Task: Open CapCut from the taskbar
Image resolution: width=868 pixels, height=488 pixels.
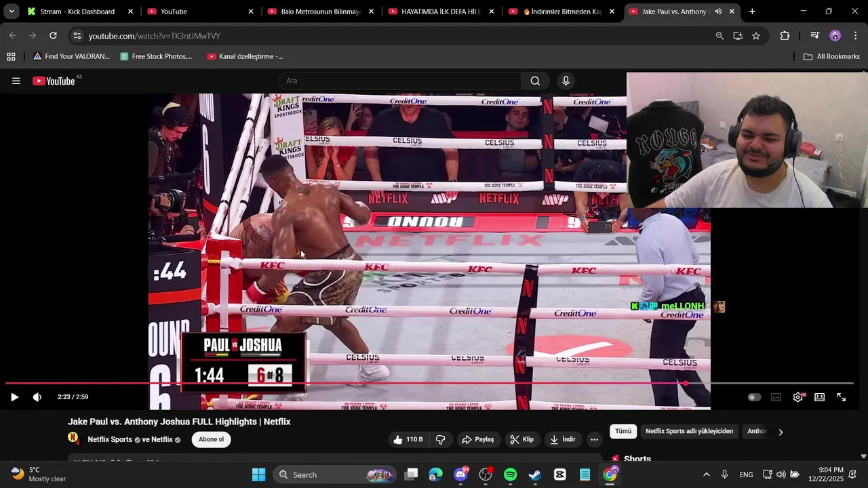Action: [560, 474]
